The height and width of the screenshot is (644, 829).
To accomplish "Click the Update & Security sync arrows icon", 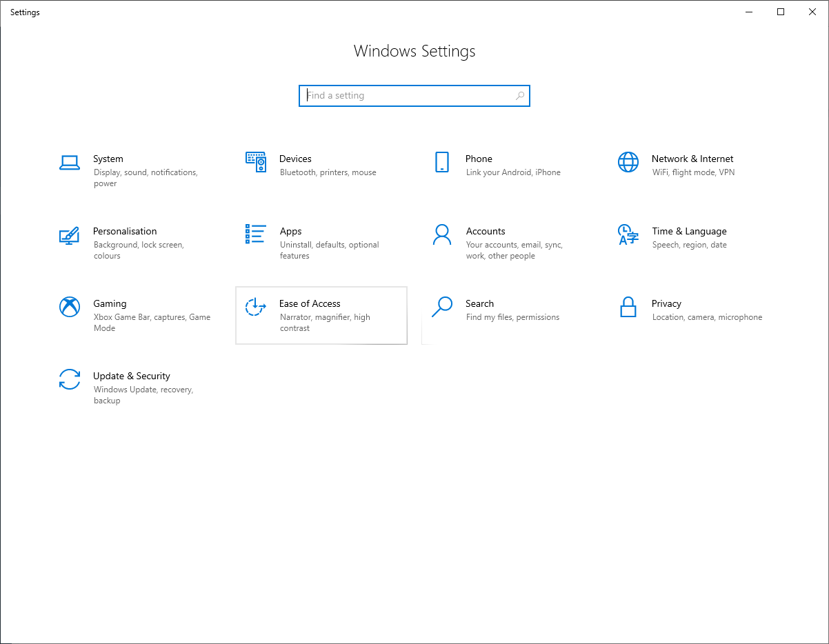I will tap(70, 379).
